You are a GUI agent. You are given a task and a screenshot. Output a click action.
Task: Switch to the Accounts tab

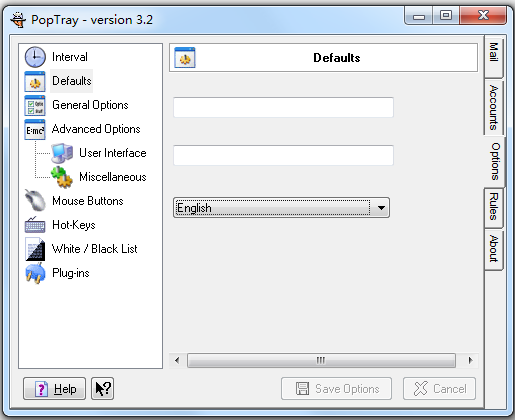[x=494, y=107]
